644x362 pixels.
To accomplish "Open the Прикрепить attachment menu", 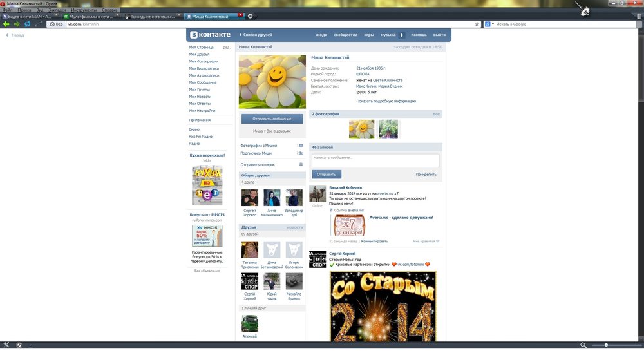I will [x=426, y=174].
